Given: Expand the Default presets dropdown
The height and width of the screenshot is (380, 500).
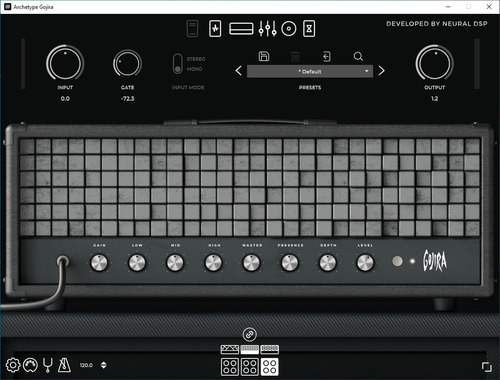Looking at the screenshot, I should pyautogui.click(x=310, y=71).
